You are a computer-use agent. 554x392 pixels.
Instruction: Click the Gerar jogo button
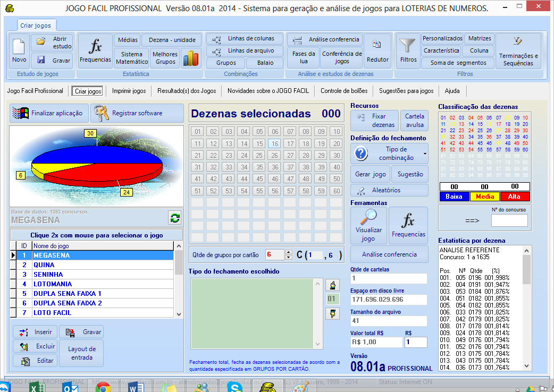[x=370, y=174]
